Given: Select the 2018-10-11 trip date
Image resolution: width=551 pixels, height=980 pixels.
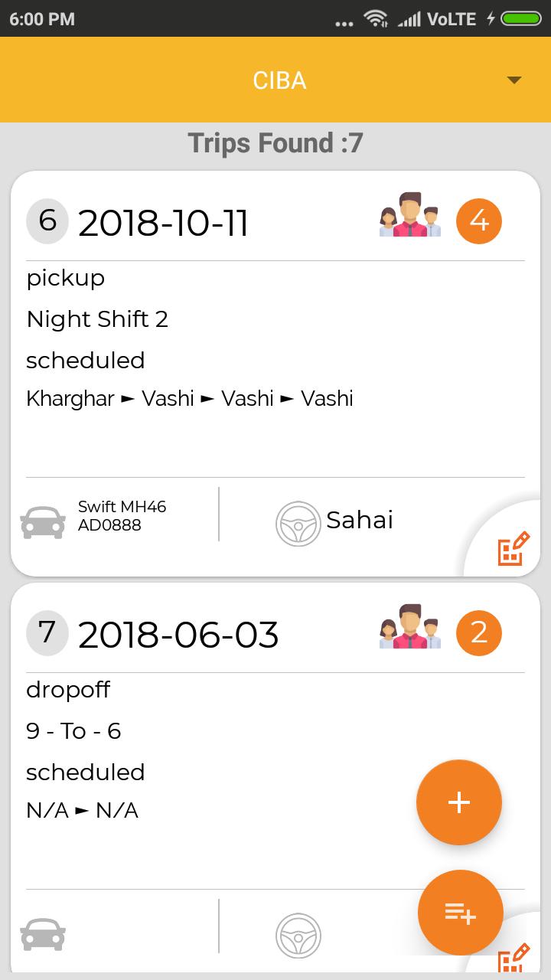Looking at the screenshot, I should coord(163,224).
